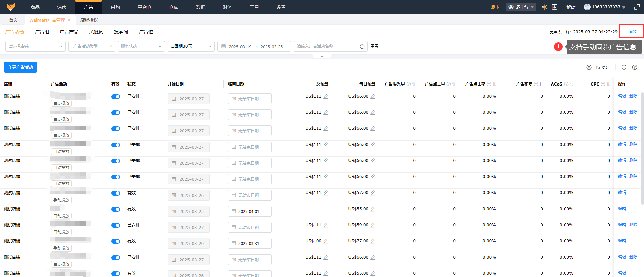Switch to the 关键词 tab
Screen dimensions: 644x277
tap(96, 32)
